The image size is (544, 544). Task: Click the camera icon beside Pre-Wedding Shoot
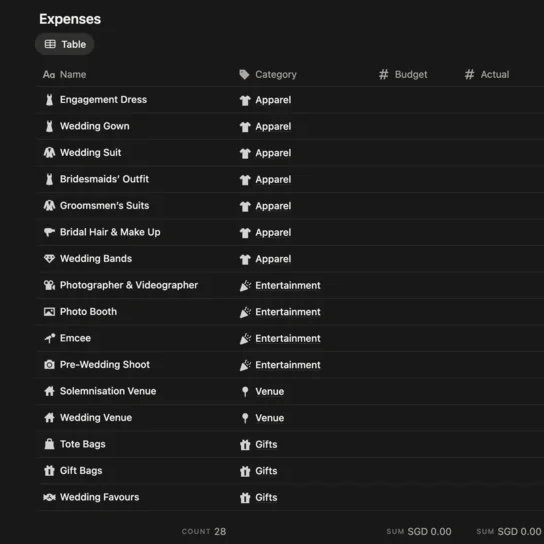pos(49,365)
